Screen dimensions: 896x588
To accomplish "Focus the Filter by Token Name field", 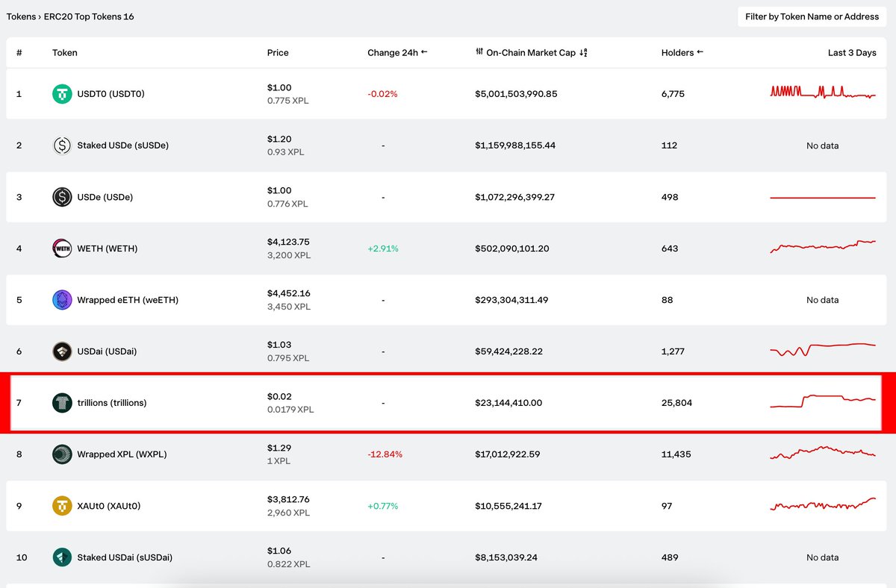I will point(812,16).
